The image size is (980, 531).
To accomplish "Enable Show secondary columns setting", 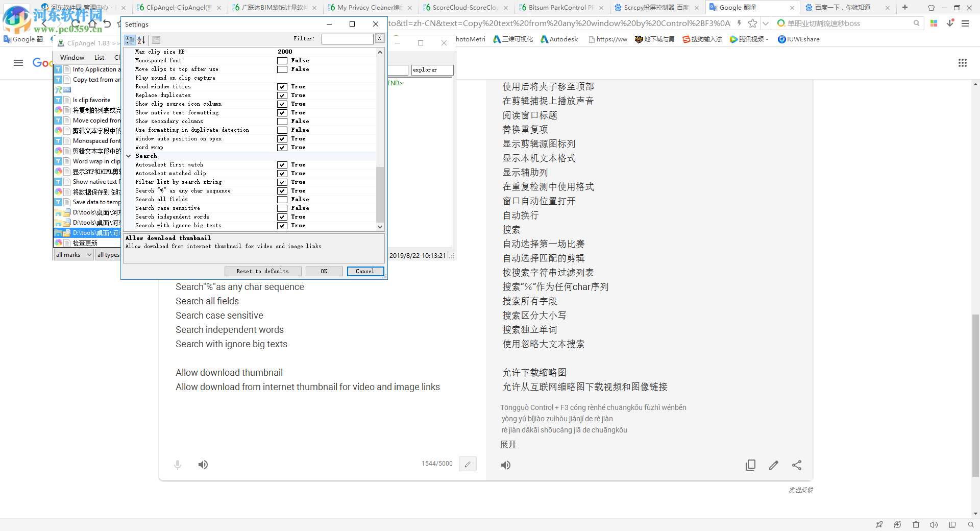I will [x=282, y=121].
